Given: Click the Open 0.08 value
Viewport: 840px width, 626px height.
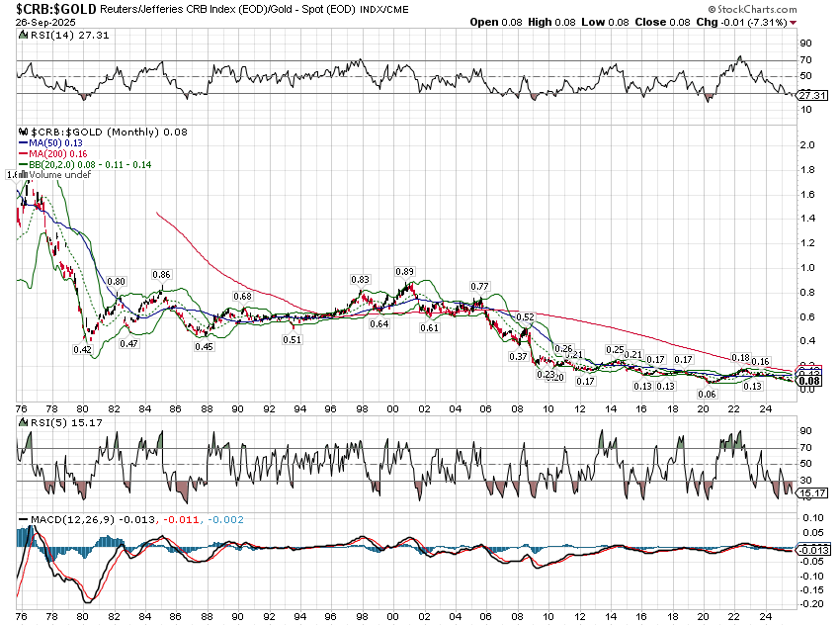Looking at the screenshot, I should tap(496, 23).
